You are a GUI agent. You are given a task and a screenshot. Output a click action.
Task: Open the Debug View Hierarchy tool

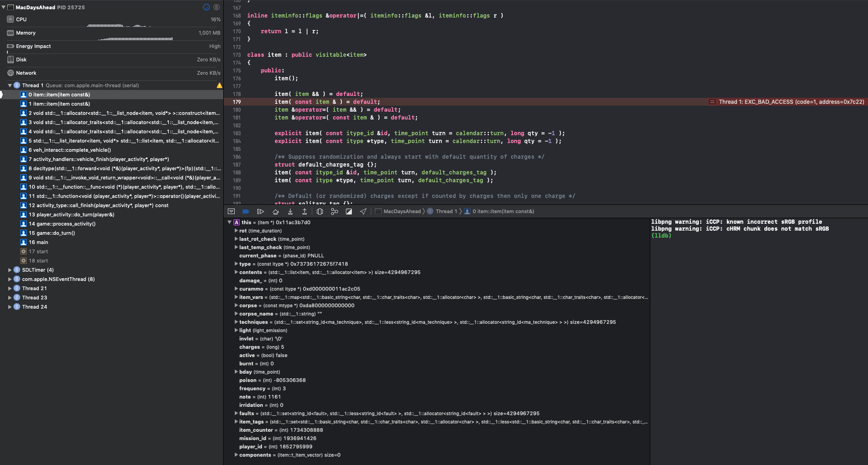pyautogui.click(x=320, y=211)
